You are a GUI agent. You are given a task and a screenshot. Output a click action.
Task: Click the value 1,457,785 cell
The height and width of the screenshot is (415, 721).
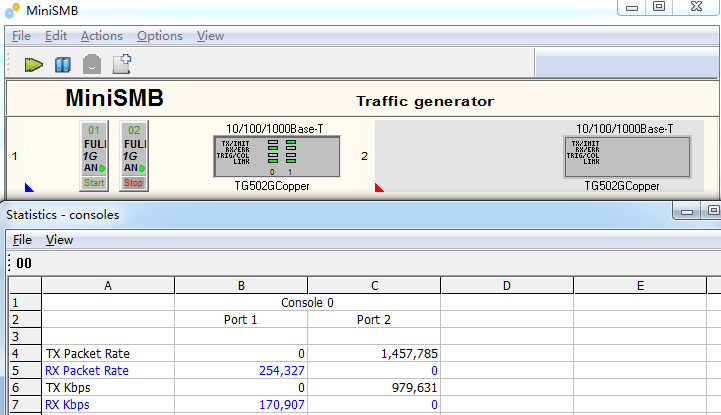(x=374, y=353)
